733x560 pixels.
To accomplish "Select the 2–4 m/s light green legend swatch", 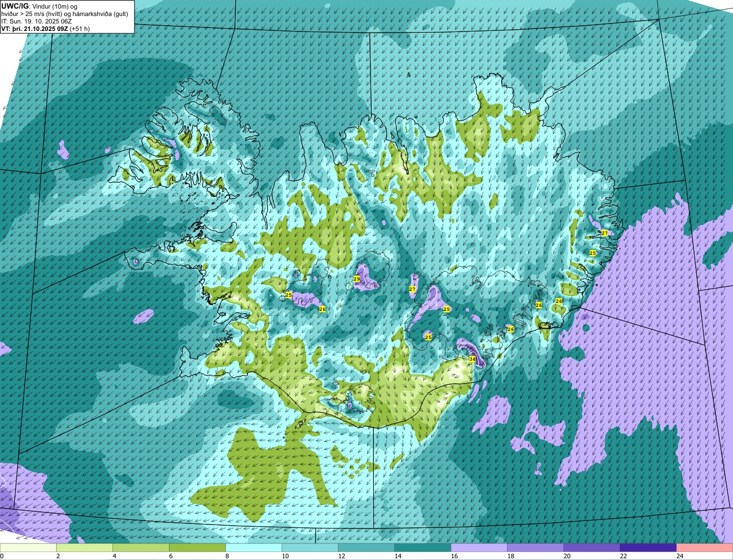I will pos(85,547).
